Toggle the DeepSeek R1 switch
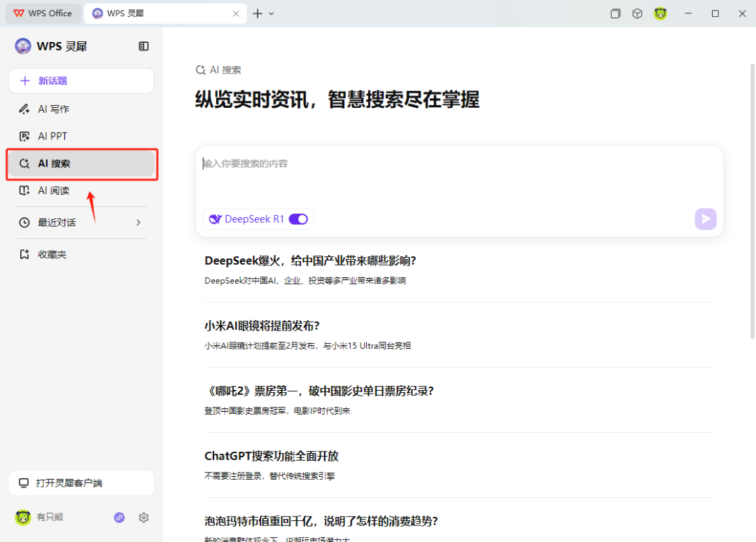The height and width of the screenshot is (542, 756). point(298,219)
